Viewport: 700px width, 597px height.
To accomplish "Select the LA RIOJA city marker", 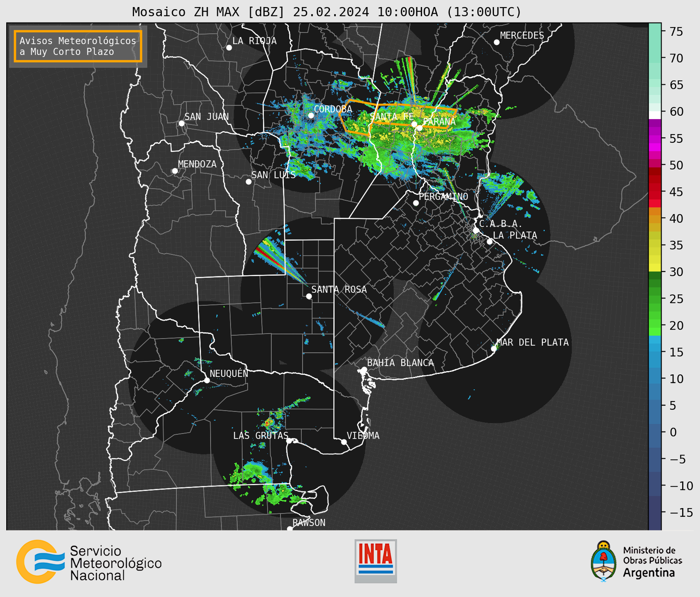I will (229, 48).
